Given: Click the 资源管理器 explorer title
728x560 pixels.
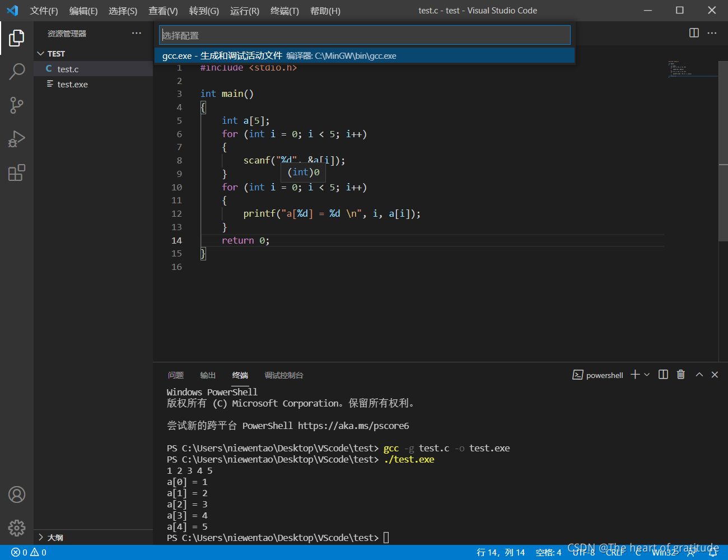Looking at the screenshot, I should [67, 34].
